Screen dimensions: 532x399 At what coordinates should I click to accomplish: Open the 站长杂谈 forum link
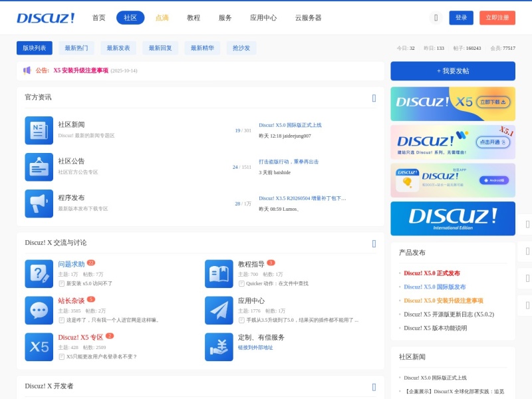(71, 301)
